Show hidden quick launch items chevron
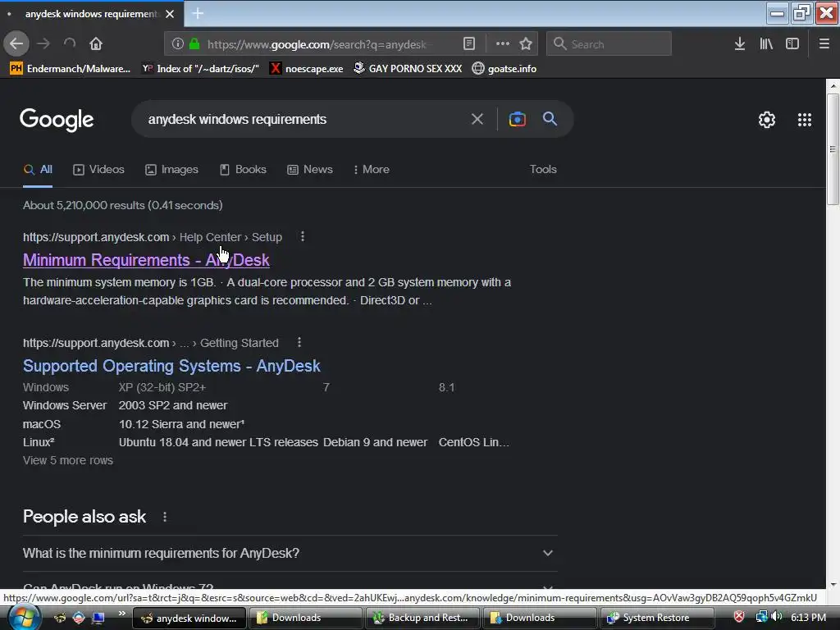Screen dimensions: 840x630 (x=122, y=614)
